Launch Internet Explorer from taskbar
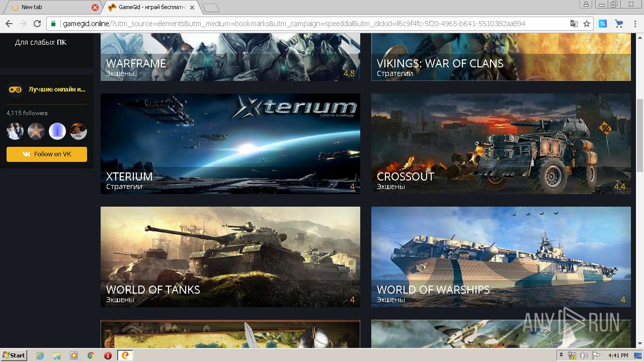Screen dimensions: 644x362 click(40, 355)
